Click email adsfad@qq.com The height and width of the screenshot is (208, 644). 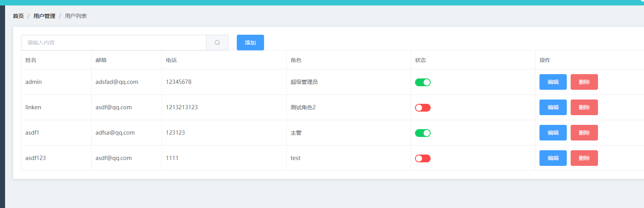(117, 82)
